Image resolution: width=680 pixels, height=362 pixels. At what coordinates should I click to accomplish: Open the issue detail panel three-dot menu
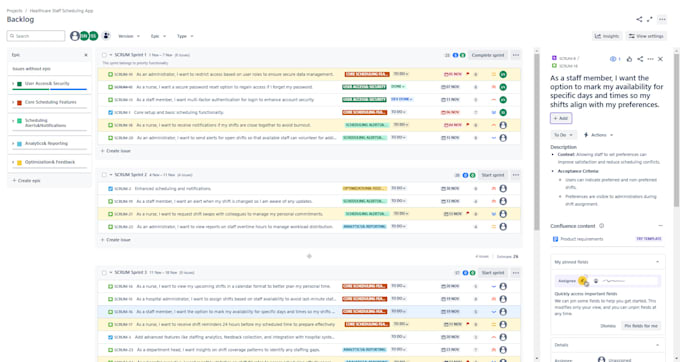(x=650, y=59)
